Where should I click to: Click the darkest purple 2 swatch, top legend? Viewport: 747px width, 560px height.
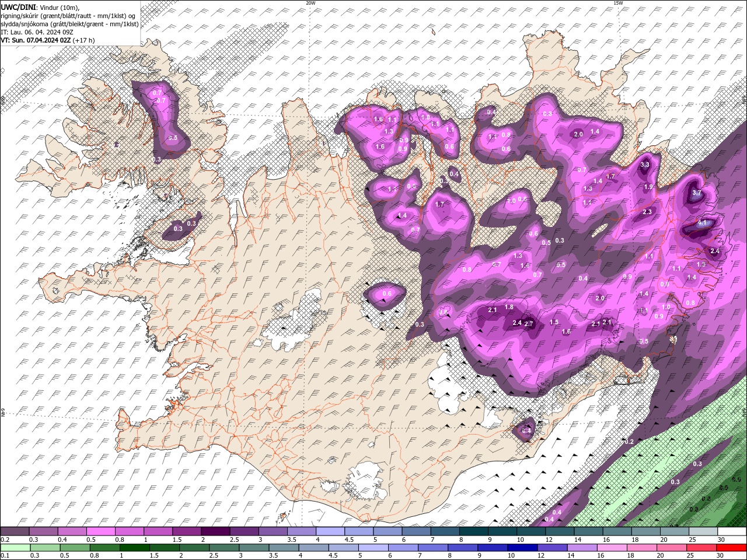[215, 531]
